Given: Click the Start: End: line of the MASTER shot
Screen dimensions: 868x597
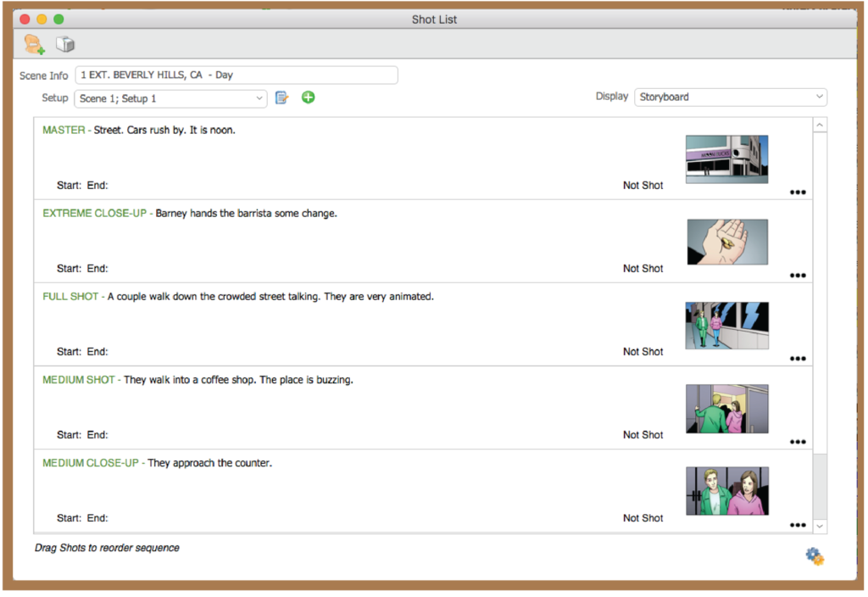Looking at the screenshot, I should point(82,186).
